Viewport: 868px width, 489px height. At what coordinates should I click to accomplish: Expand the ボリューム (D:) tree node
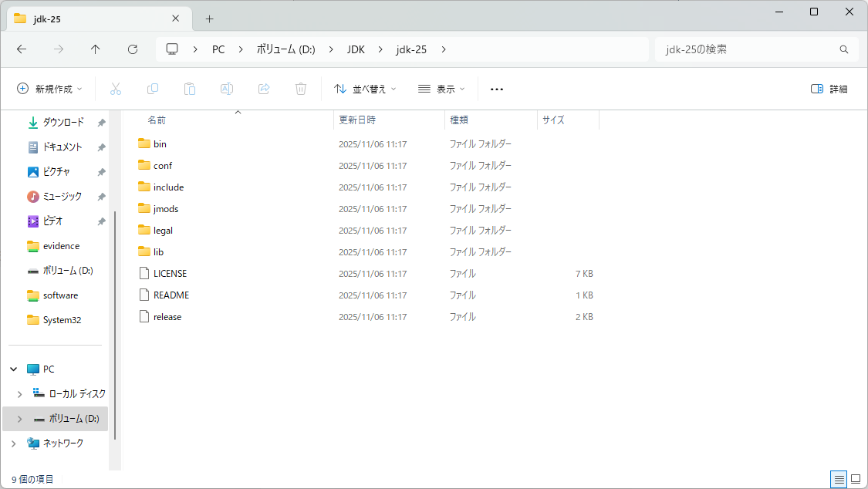click(19, 419)
